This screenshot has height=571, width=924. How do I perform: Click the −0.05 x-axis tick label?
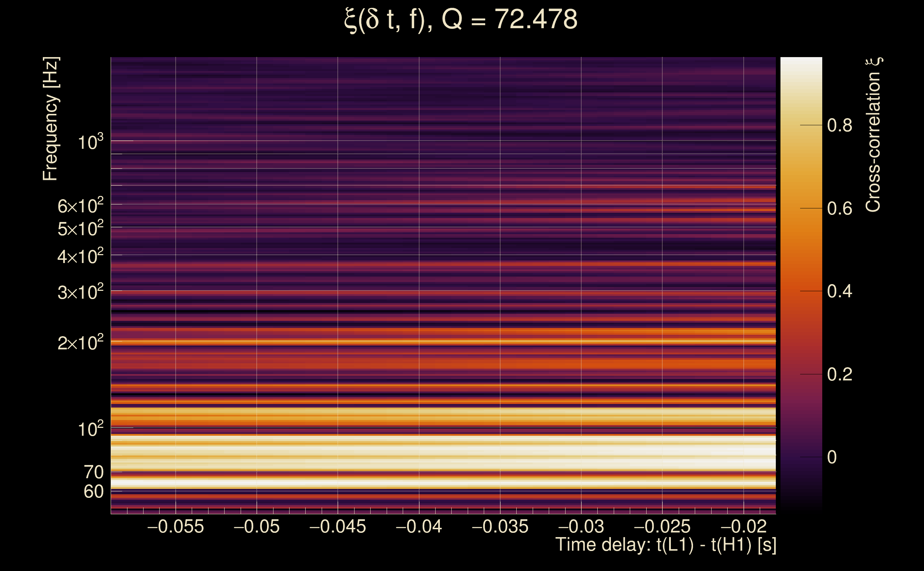click(x=257, y=526)
